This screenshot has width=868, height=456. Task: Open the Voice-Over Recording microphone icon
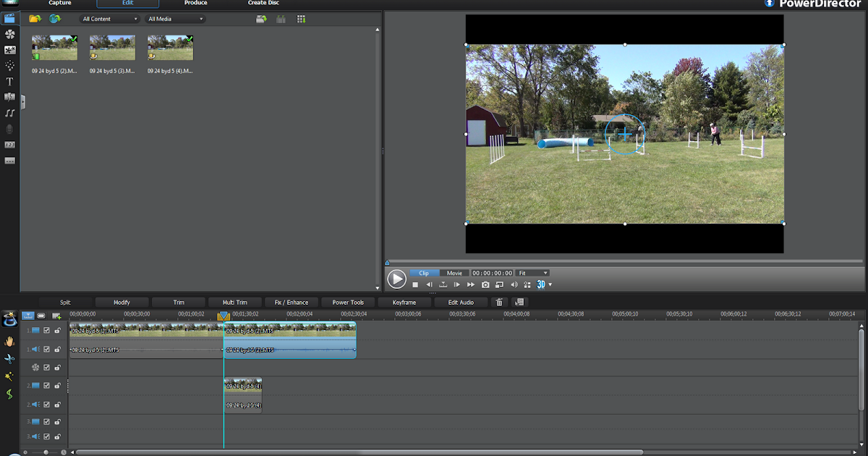9,129
